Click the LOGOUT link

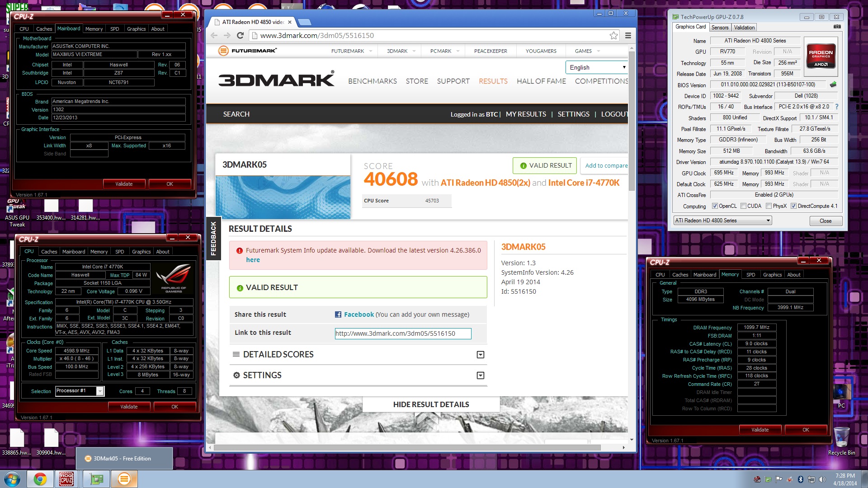(x=614, y=114)
